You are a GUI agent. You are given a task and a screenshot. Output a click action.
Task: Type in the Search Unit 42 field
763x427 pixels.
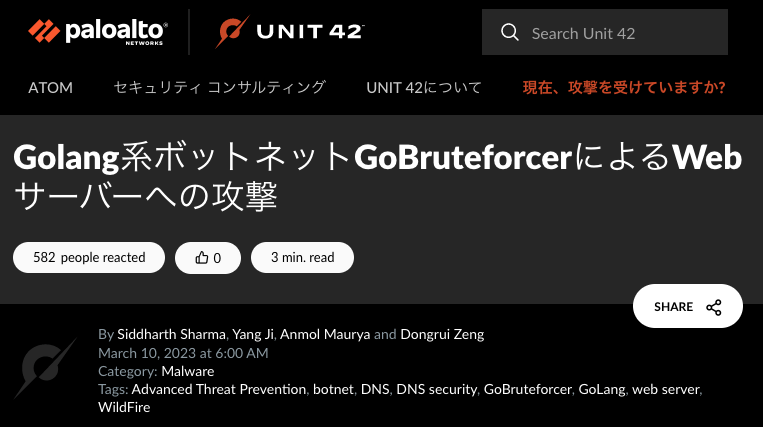(x=620, y=33)
